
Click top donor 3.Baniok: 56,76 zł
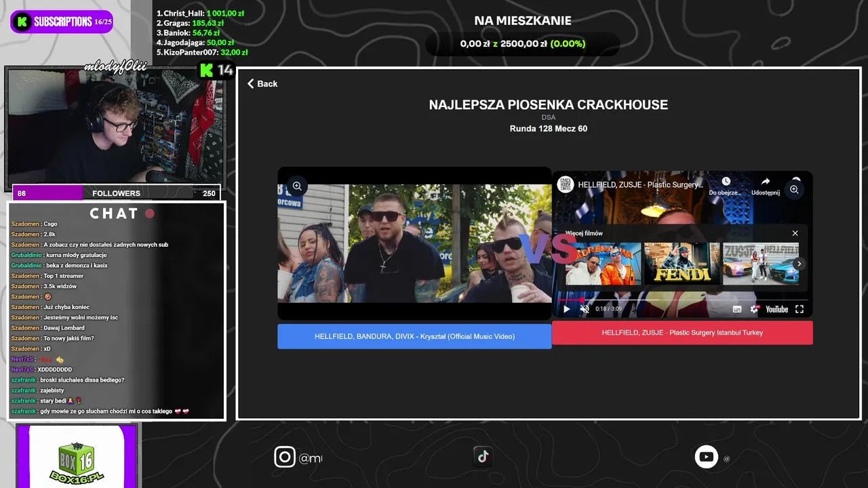(188, 33)
